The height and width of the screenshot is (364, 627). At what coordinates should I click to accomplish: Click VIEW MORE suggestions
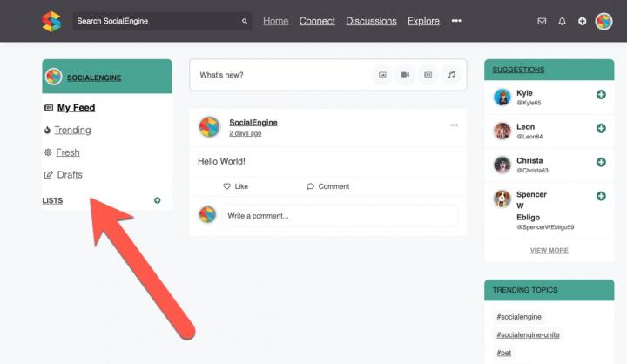[x=549, y=251]
